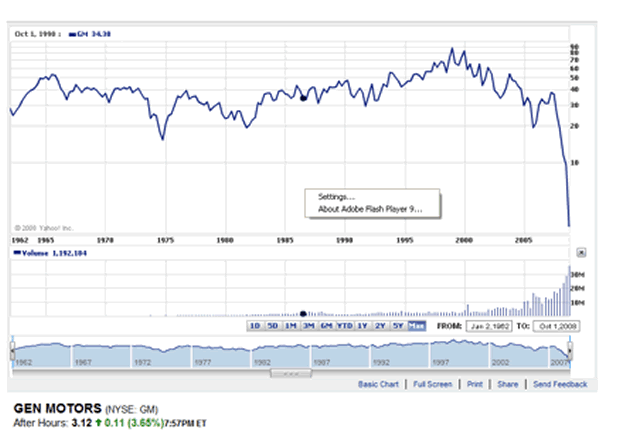620x436 pixels.
Task: Click the TO date input field
Action: 557,326
